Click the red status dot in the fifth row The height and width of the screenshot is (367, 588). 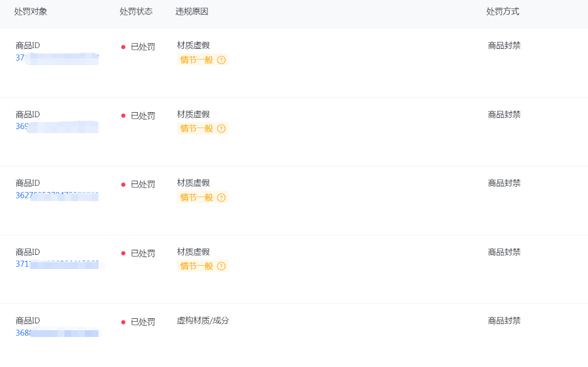point(123,322)
